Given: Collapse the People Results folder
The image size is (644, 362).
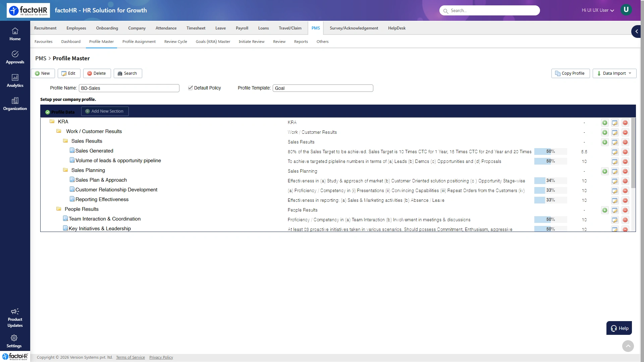Looking at the screenshot, I should tap(59, 209).
